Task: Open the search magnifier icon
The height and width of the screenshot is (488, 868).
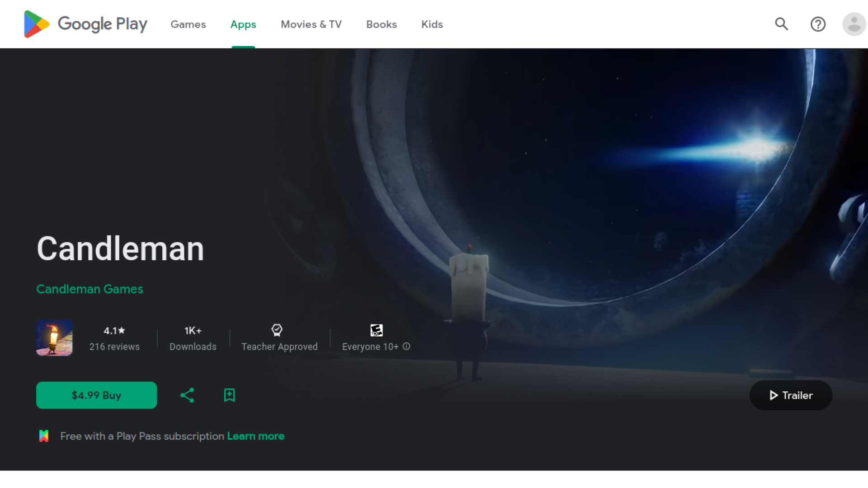Action: pyautogui.click(x=781, y=24)
